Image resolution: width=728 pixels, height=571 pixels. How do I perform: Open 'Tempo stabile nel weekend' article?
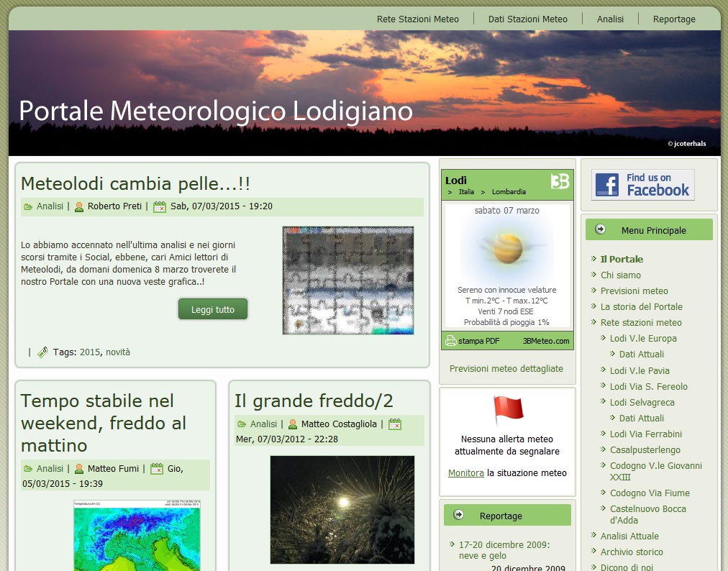click(x=104, y=423)
